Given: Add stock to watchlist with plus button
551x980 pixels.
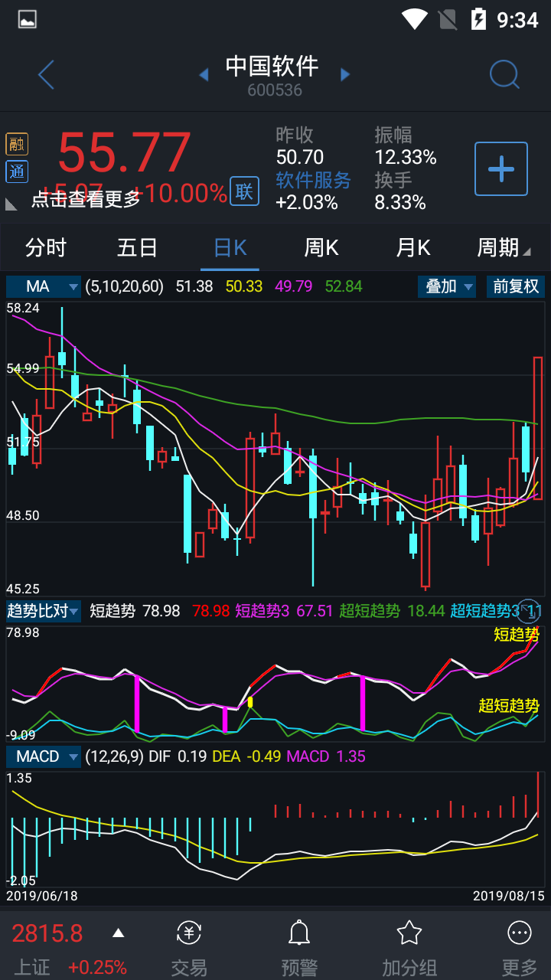Looking at the screenshot, I should tap(501, 168).
